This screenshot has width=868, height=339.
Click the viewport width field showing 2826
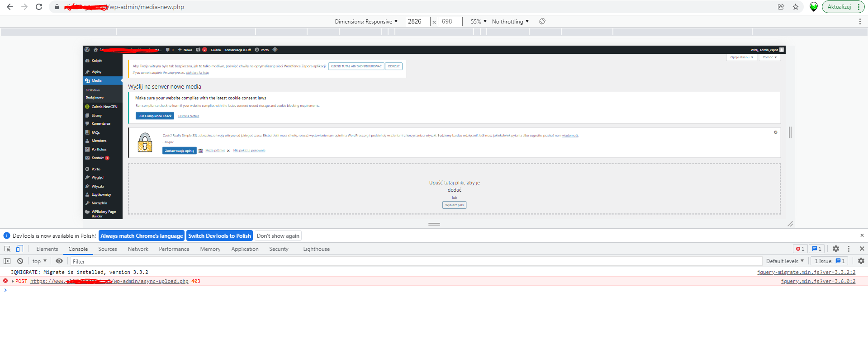pos(418,21)
